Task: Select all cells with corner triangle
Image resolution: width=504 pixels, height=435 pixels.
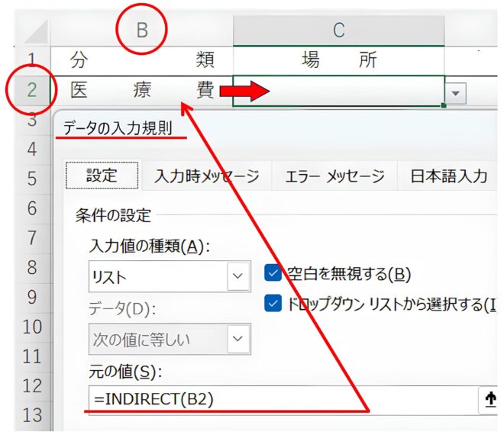Action: 37,31
